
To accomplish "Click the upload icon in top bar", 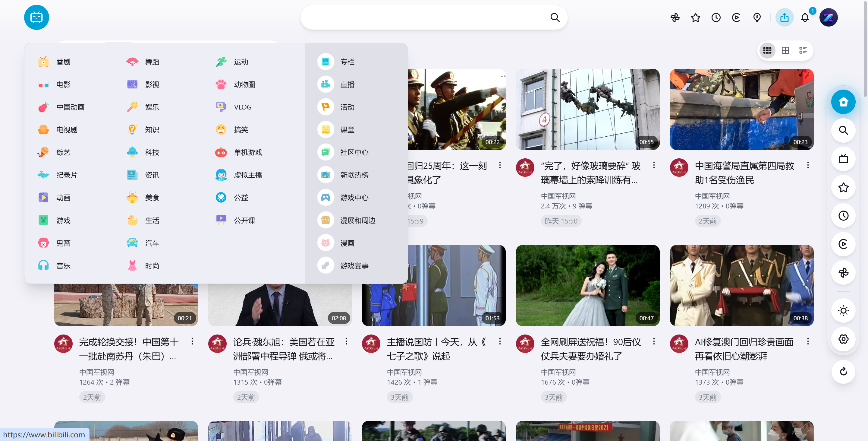I will 784,17.
